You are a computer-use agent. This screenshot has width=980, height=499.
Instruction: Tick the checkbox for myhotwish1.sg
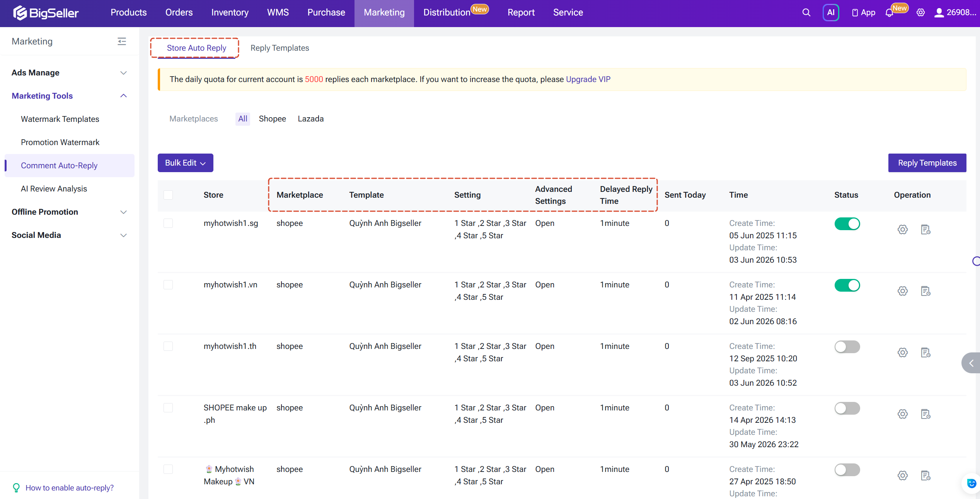(x=168, y=223)
